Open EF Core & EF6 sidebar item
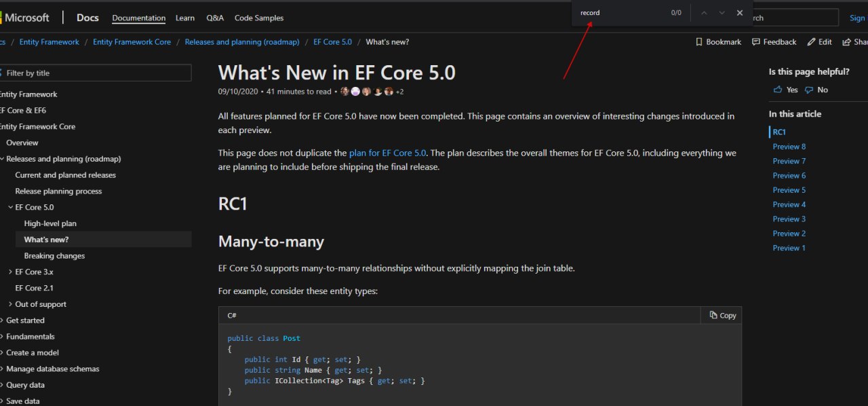 (x=22, y=110)
